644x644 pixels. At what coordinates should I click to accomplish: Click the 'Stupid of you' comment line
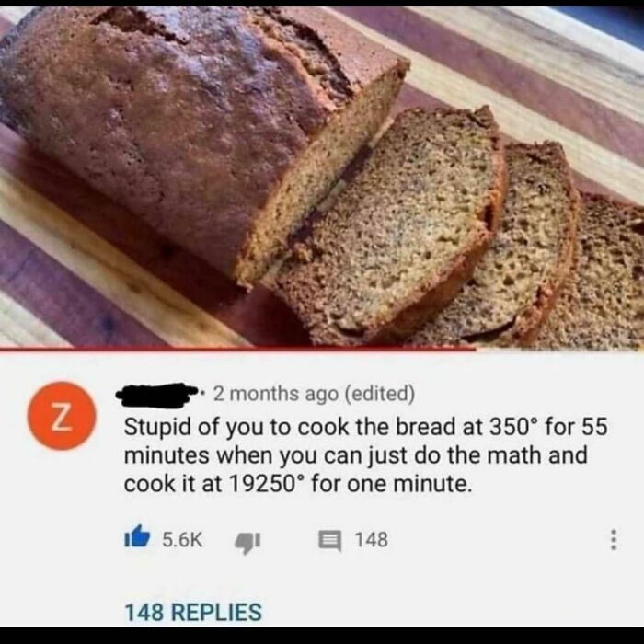coord(365,427)
